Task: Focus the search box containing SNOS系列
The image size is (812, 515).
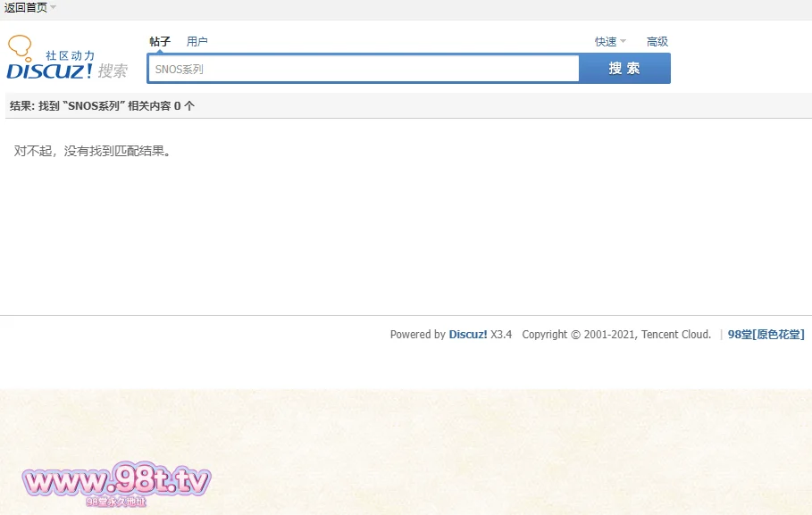Action: (x=364, y=69)
